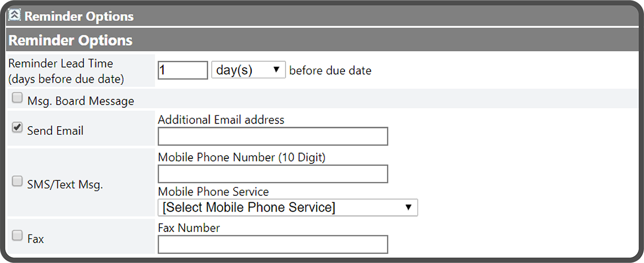The width and height of the screenshot is (644, 263).
Task: Click the "Mobile Phone Service" label text
Action: pos(213,192)
